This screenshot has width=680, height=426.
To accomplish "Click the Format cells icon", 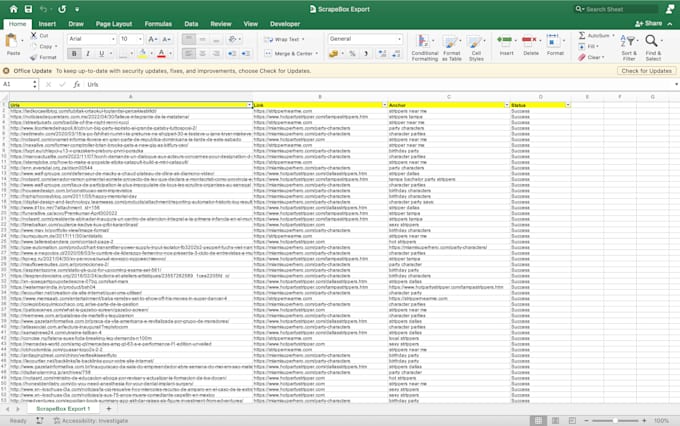I will (x=552, y=40).
